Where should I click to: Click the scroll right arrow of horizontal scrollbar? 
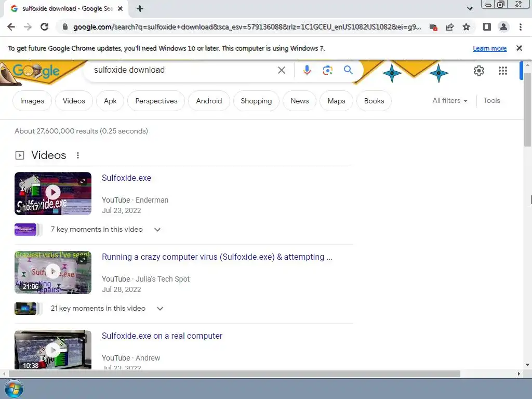[519, 374]
